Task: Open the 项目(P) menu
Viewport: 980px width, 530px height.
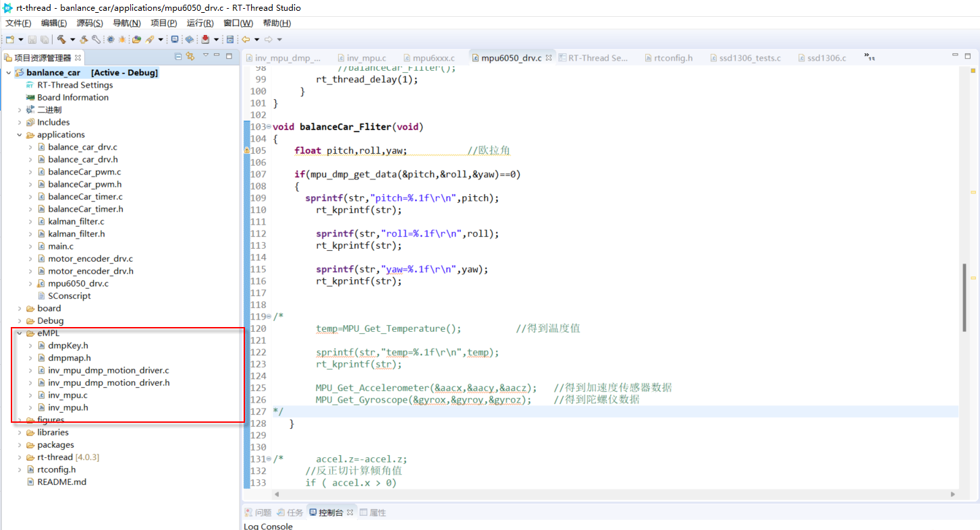Action: pos(163,23)
